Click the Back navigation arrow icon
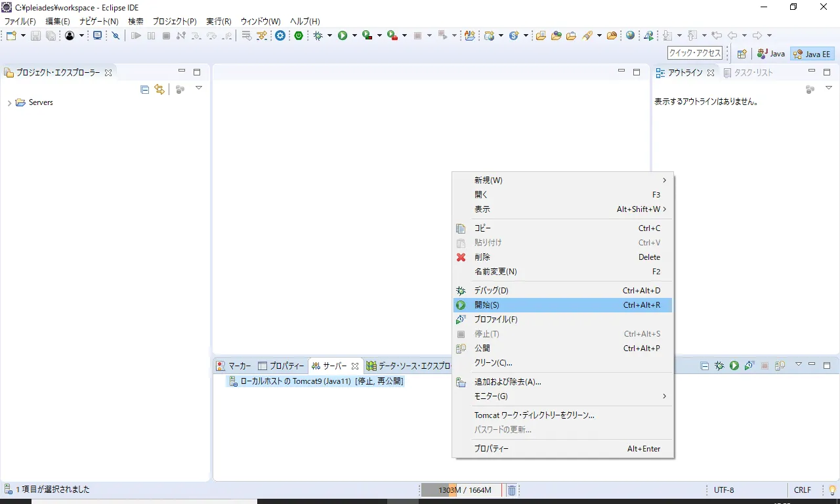This screenshot has width=840, height=504. [732, 35]
